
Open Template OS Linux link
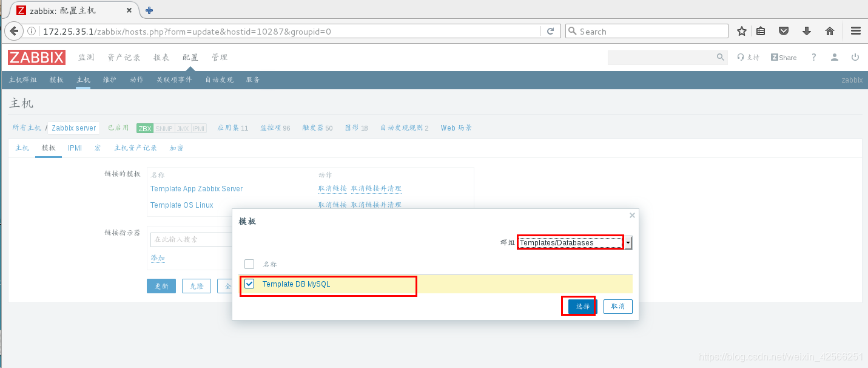click(x=182, y=205)
